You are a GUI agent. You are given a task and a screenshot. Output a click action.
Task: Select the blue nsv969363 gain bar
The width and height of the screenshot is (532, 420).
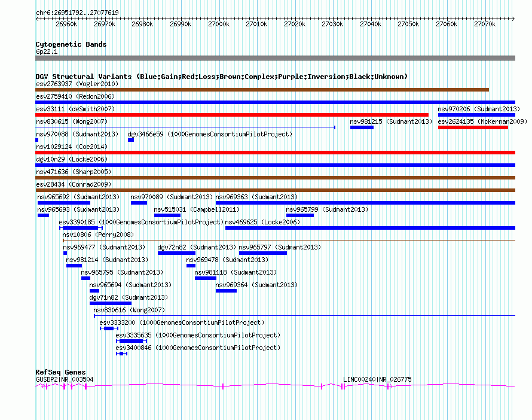click(365, 203)
